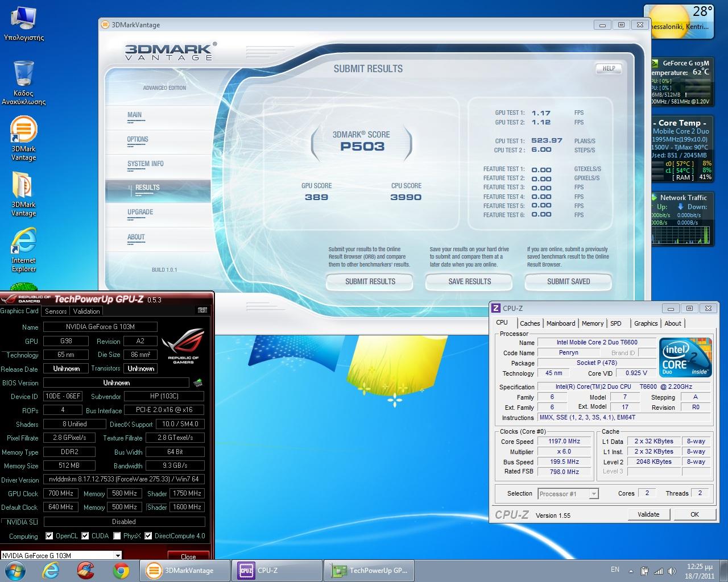Click the Save Results button
Image resolution: width=728 pixels, height=582 pixels.
469,281
